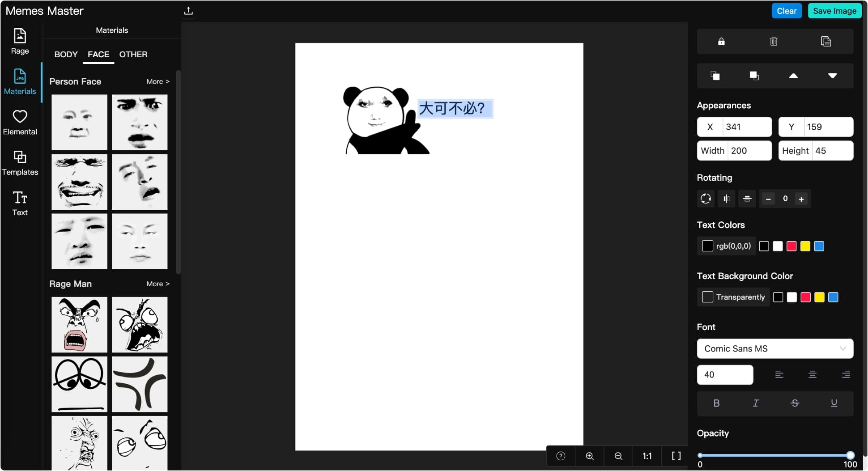The image size is (868, 471).
Task: Decrease the rotation angle with the minus
Action: point(768,199)
